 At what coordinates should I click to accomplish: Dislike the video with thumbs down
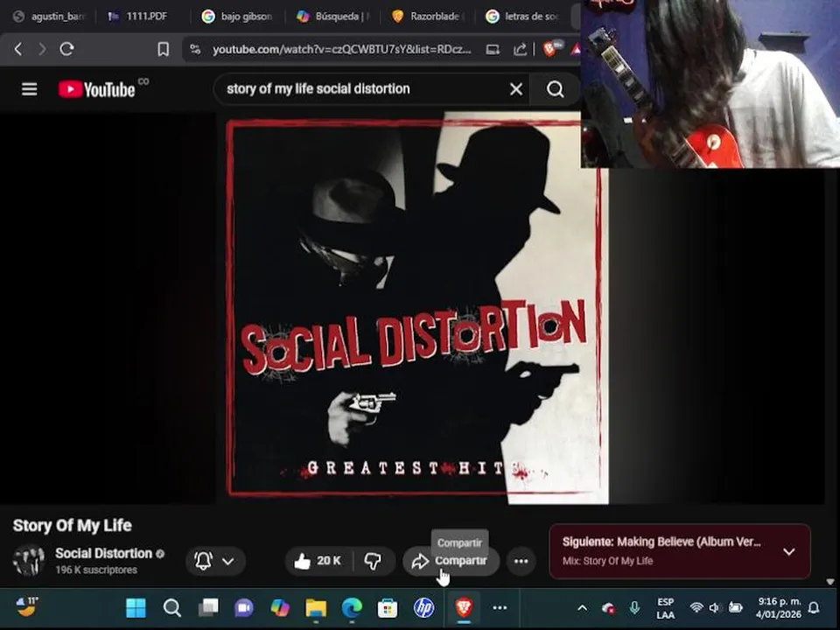[373, 561]
